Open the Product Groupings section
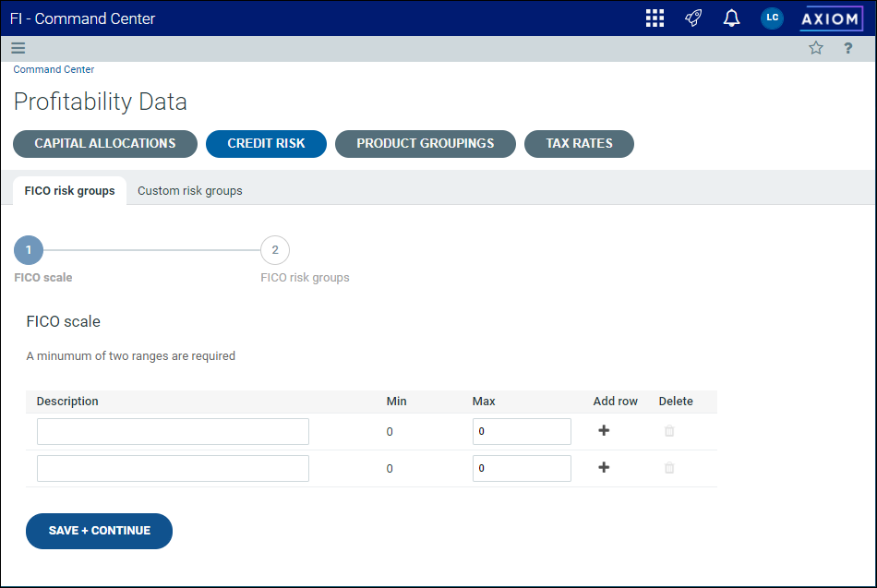This screenshot has width=877, height=588. coord(426,144)
